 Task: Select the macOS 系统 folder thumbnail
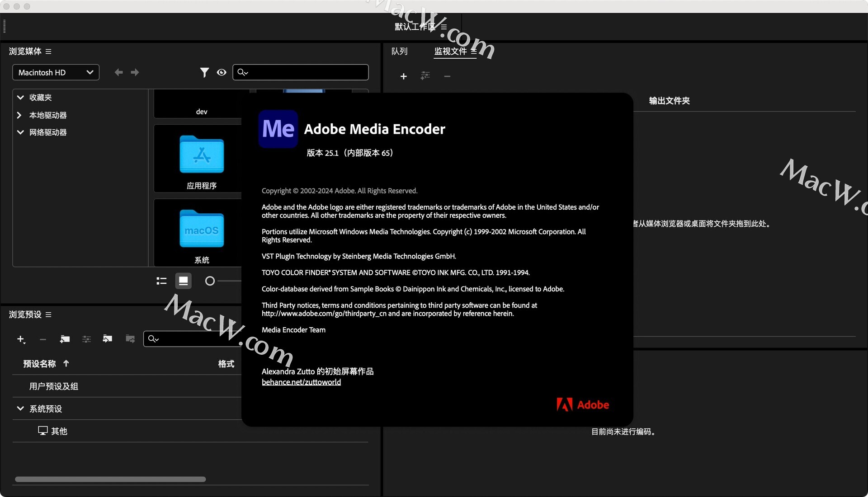coord(202,233)
